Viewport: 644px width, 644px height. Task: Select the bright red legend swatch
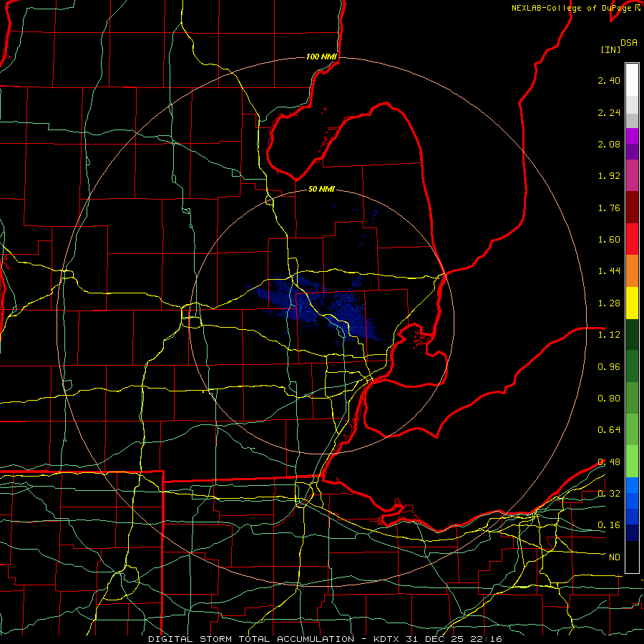(x=632, y=239)
